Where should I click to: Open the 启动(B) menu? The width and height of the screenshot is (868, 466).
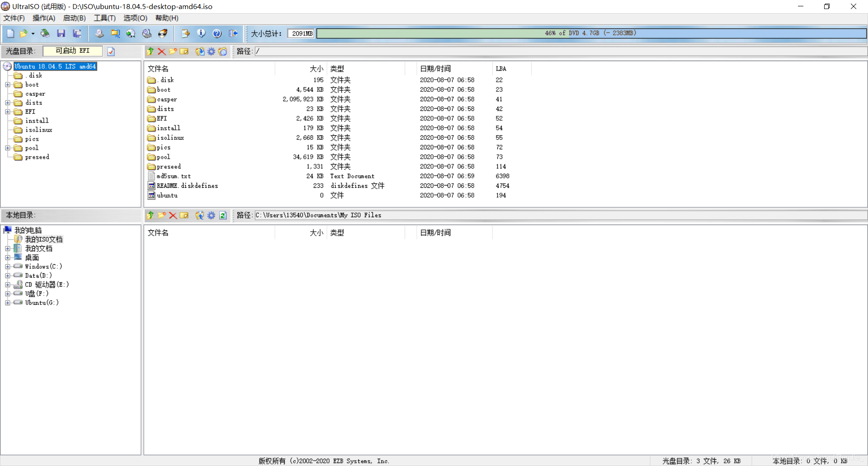click(x=74, y=18)
